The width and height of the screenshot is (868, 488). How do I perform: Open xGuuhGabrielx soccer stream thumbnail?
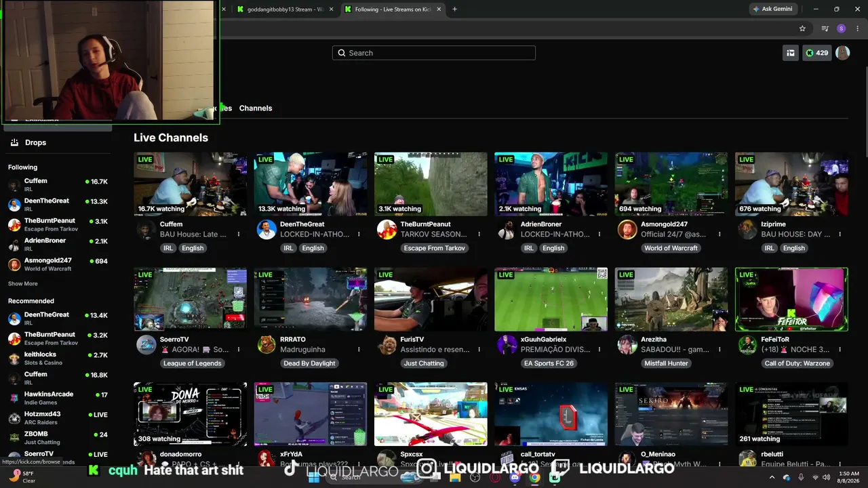pos(551,299)
